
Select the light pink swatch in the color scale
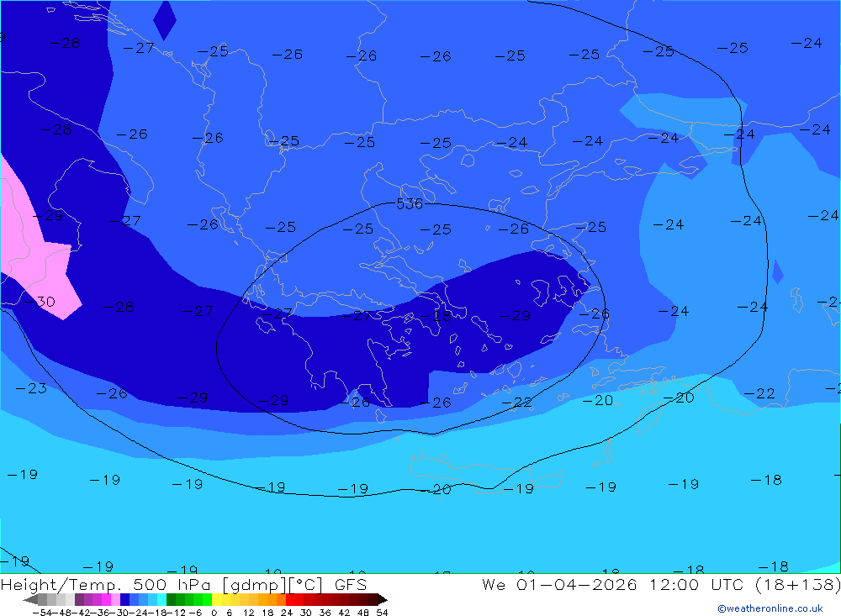click(x=115, y=599)
